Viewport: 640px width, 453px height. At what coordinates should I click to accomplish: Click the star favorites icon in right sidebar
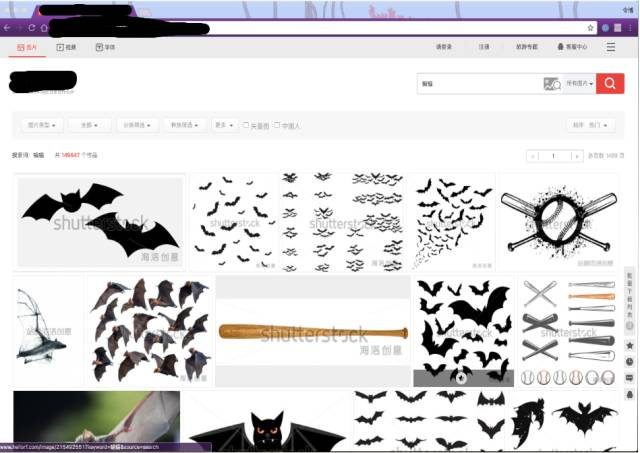pyautogui.click(x=630, y=344)
